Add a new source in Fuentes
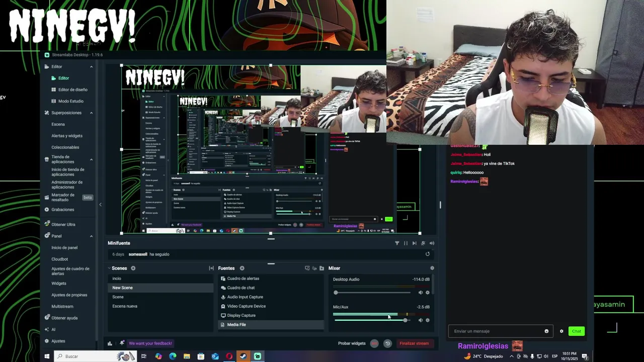 pyautogui.click(x=242, y=268)
